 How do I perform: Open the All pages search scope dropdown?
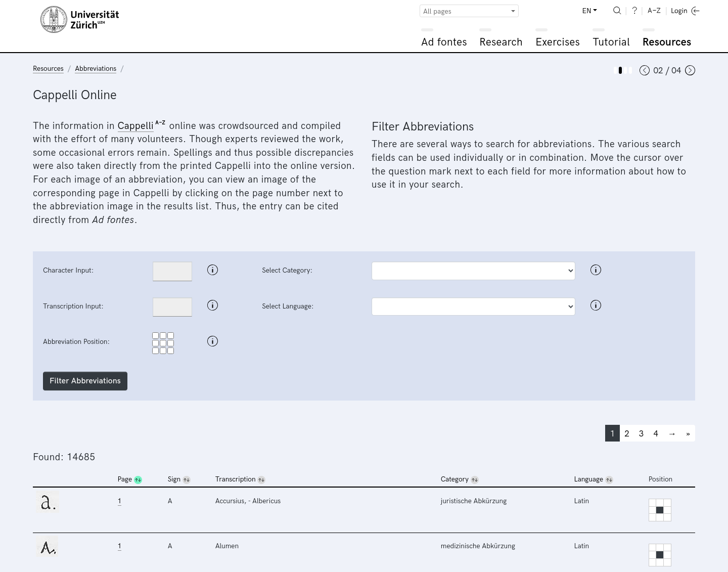click(469, 11)
